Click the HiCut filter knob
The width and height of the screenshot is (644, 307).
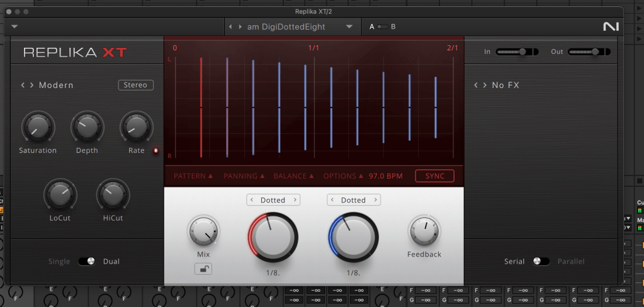click(113, 195)
